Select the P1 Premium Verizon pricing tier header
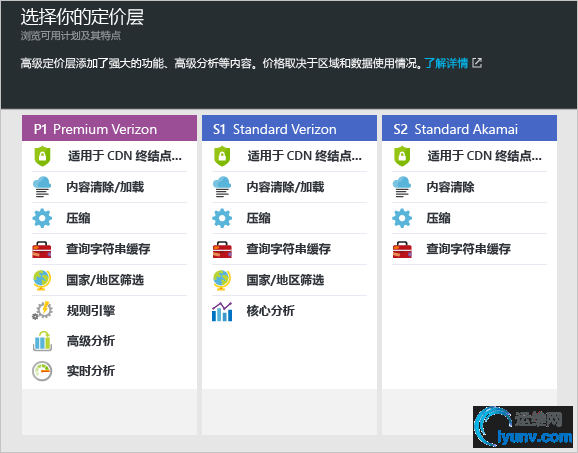 click(x=109, y=128)
